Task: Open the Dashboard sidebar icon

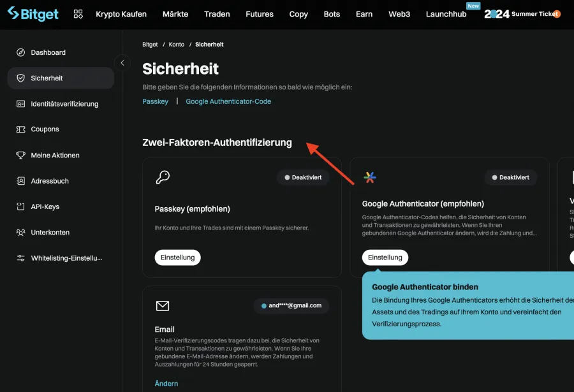Action: (20, 52)
